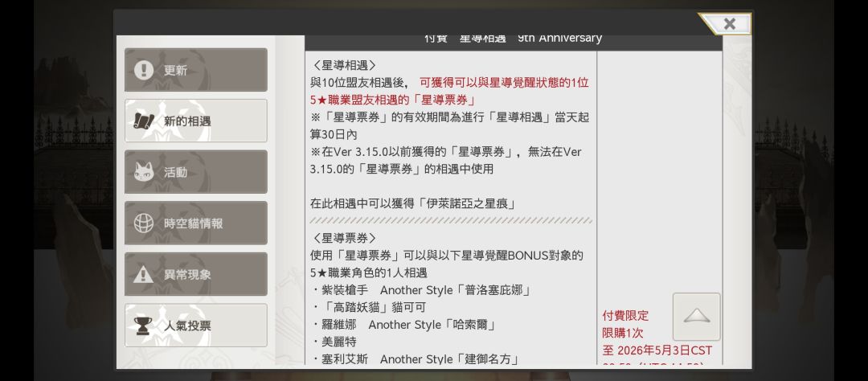Image resolution: width=868 pixels, height=381 pixels.
Task: Click the line 在此相遇中可以獲得「伊萊諾亞之星痕」
Action: click(414, 204)
